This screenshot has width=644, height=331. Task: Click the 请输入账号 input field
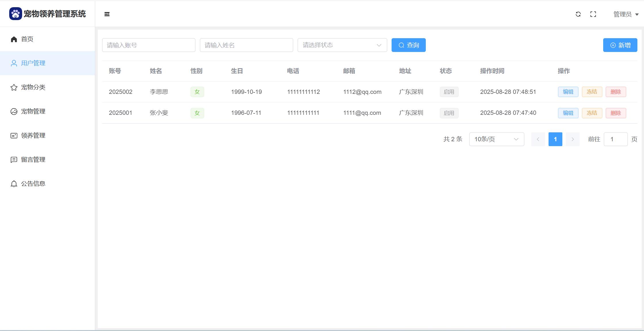coord(149,45)
